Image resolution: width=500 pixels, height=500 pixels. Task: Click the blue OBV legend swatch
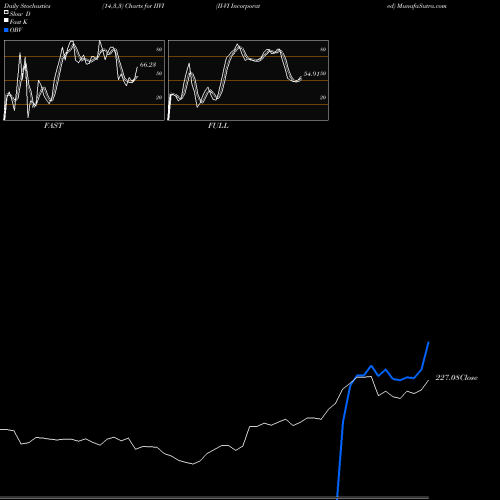tap(6, 30)
